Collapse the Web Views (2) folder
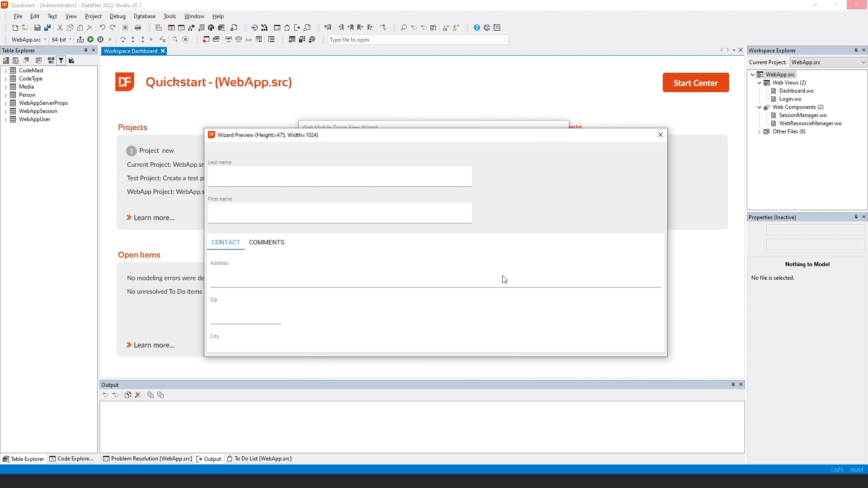868x488 pixels. click(759, 83)
